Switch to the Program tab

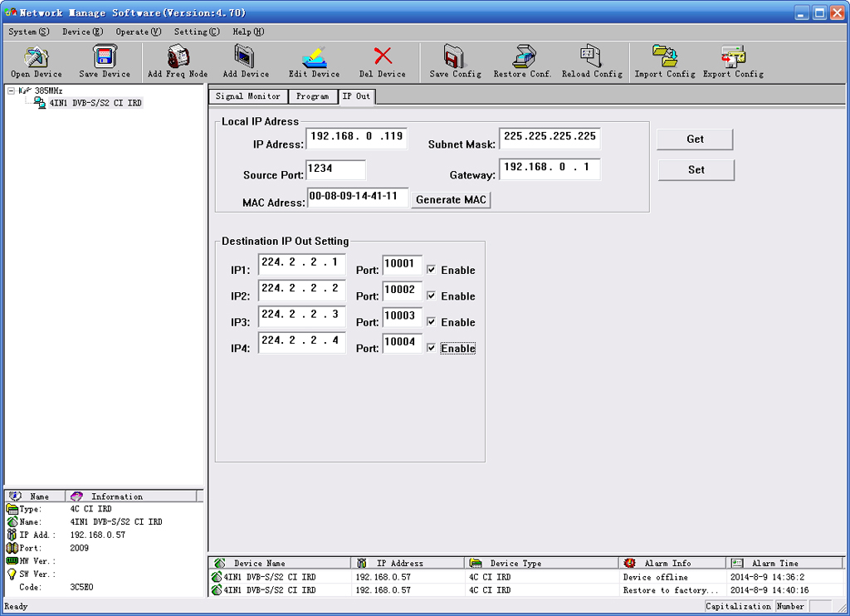(312, 96)
